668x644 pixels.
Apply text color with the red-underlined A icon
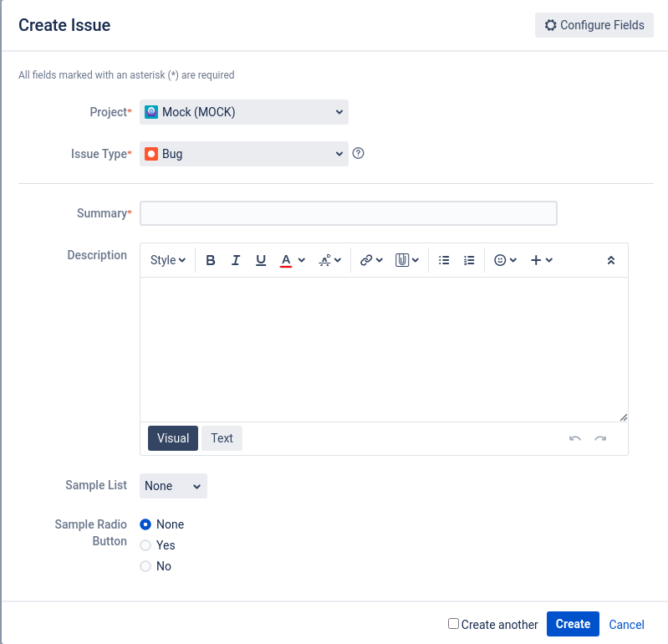(286, 260)
